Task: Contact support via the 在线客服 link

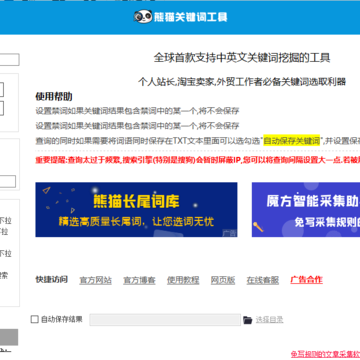Action: click(x=263, y=280)
